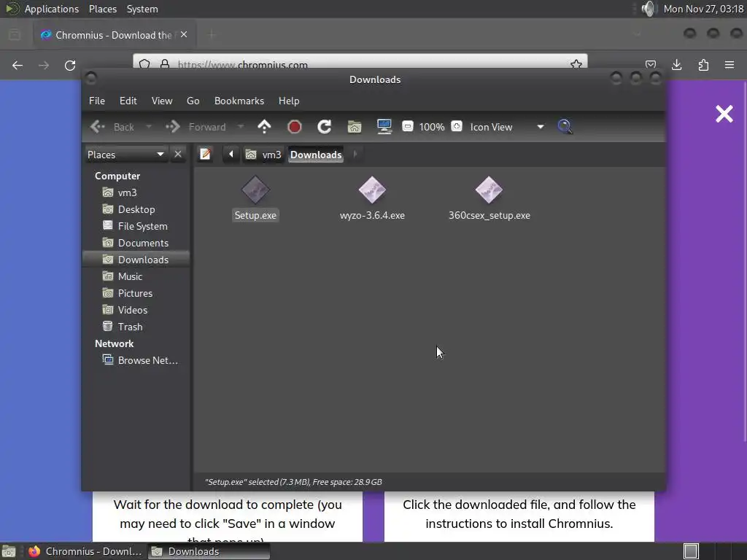Image resolution: width=747 pixels, height=560 pixels.
Task: Open the file search magnifier
Action: [x=565, y=127]
